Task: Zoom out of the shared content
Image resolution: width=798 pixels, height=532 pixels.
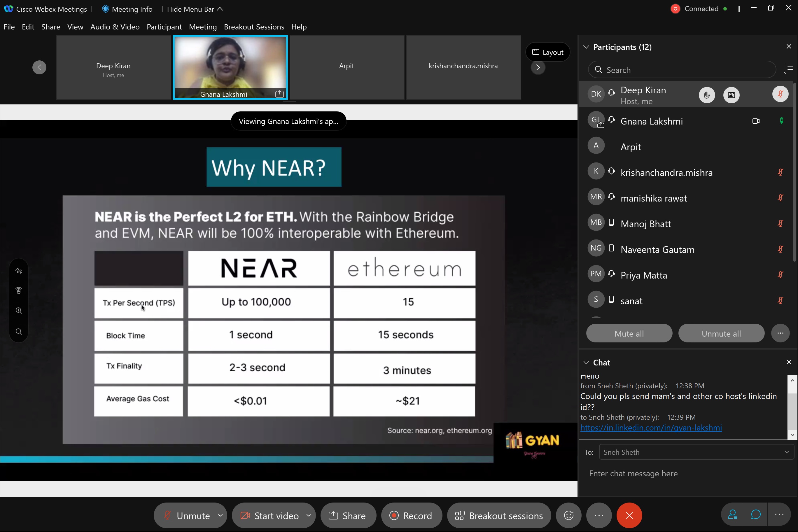Action: pos(19,332)
